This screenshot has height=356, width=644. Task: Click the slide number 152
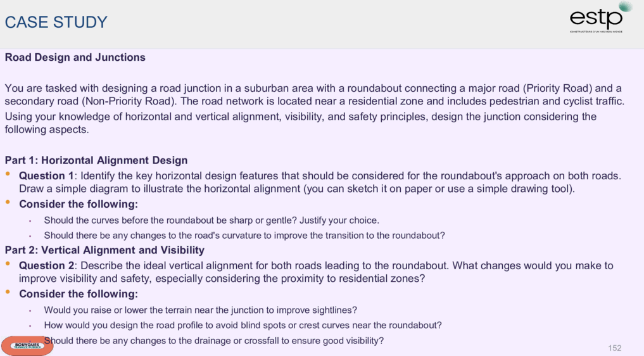point(614,348)
